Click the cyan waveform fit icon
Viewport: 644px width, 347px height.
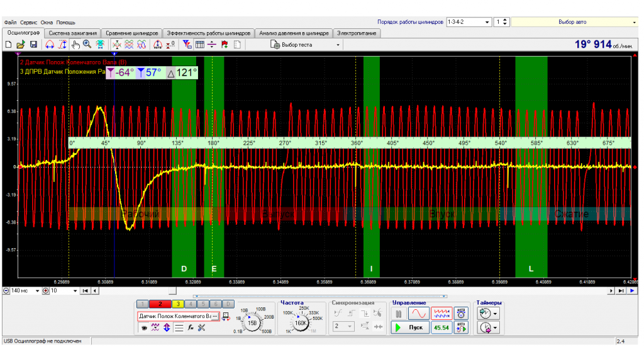[100, 45]
